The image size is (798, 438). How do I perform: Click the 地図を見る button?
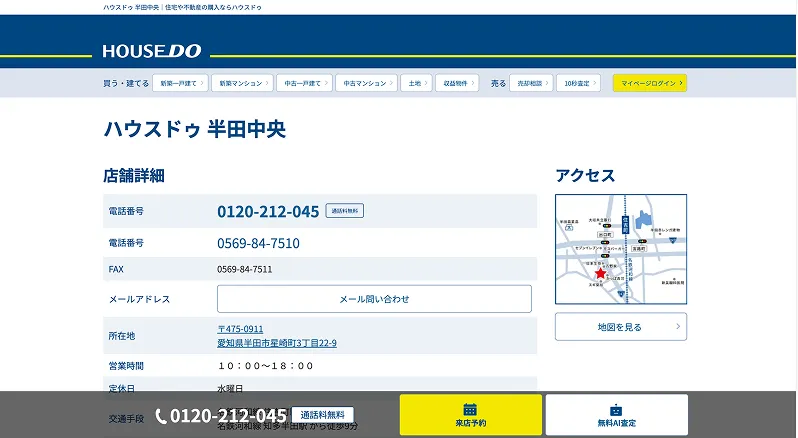click(621, 327)
